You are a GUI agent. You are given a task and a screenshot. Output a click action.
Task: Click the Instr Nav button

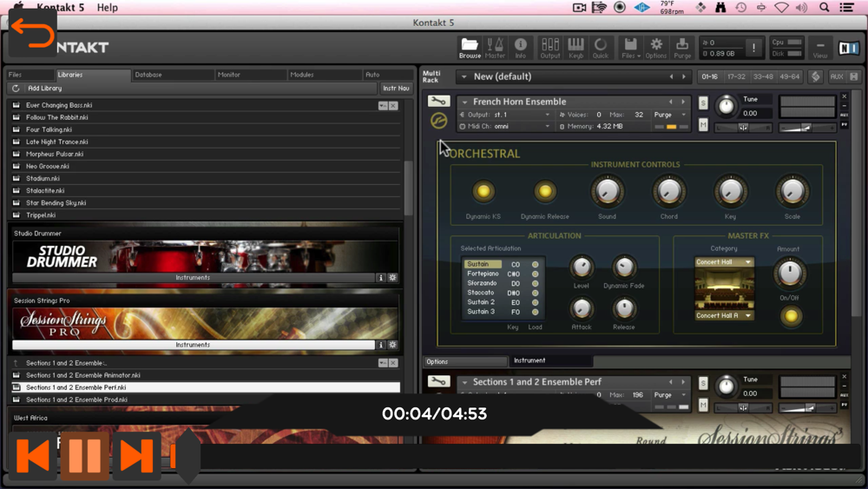[x=397, y=88]
